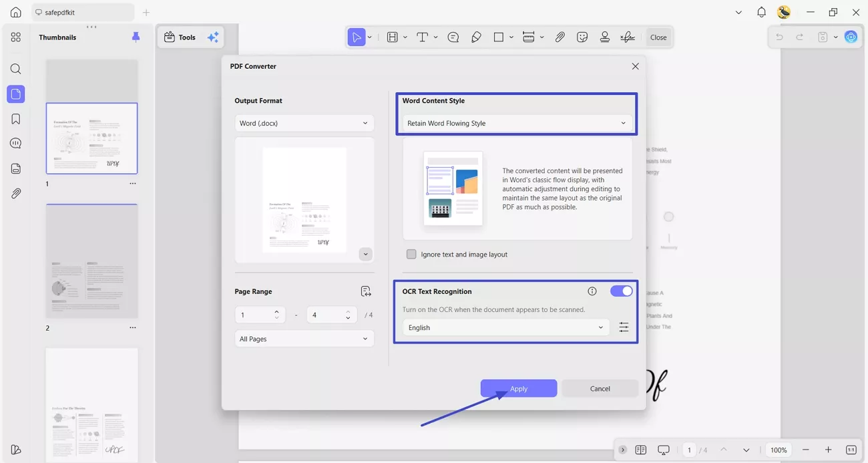Close the PDF Converter dialog

[635, 66]
